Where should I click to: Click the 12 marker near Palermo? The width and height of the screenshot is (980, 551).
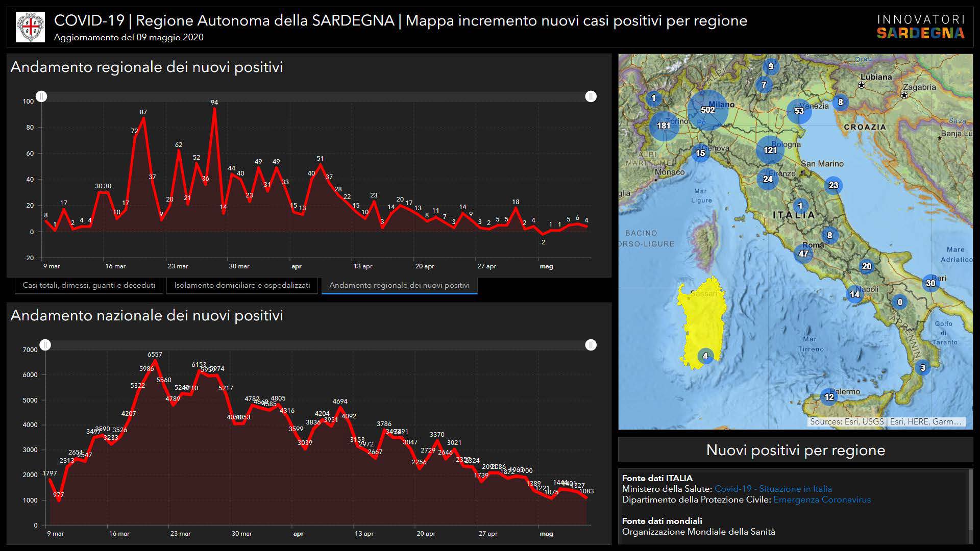tap(829, 397)
